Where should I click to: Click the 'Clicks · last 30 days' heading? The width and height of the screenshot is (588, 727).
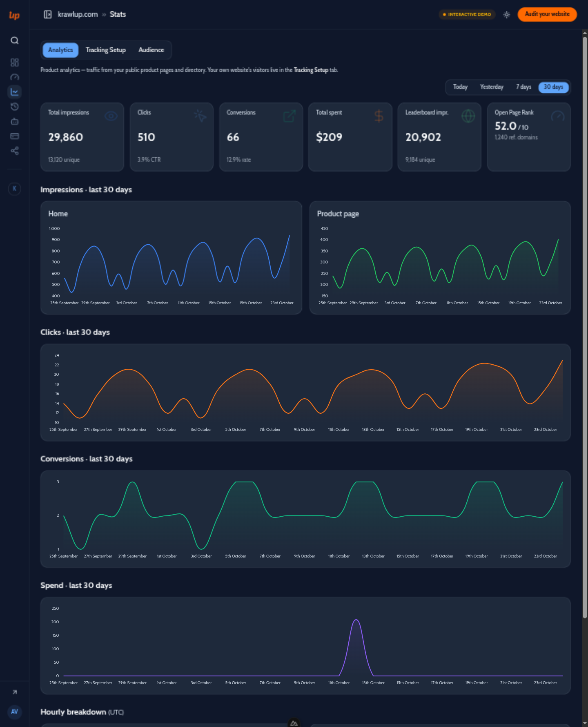pyautogui.click(x=75, y=332)
